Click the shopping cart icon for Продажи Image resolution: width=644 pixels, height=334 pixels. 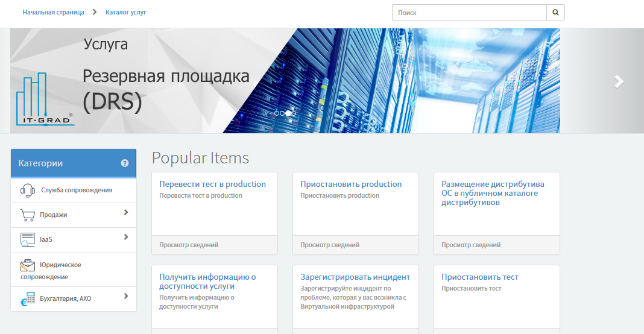[28, 215]
